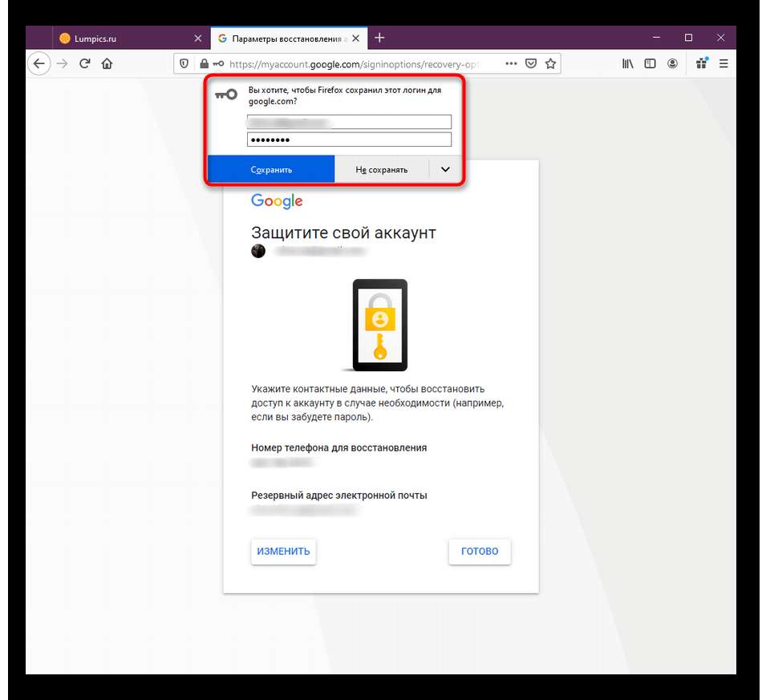Viewport: 762px width, 700px height.
Task: Click the ИЗМЕНИТЬ button
Action: click(283, 552)
